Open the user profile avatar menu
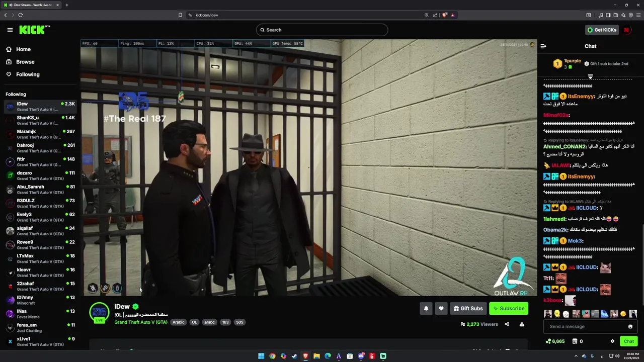The width and height of the screenshot is (644, 362). click(627, 30)
